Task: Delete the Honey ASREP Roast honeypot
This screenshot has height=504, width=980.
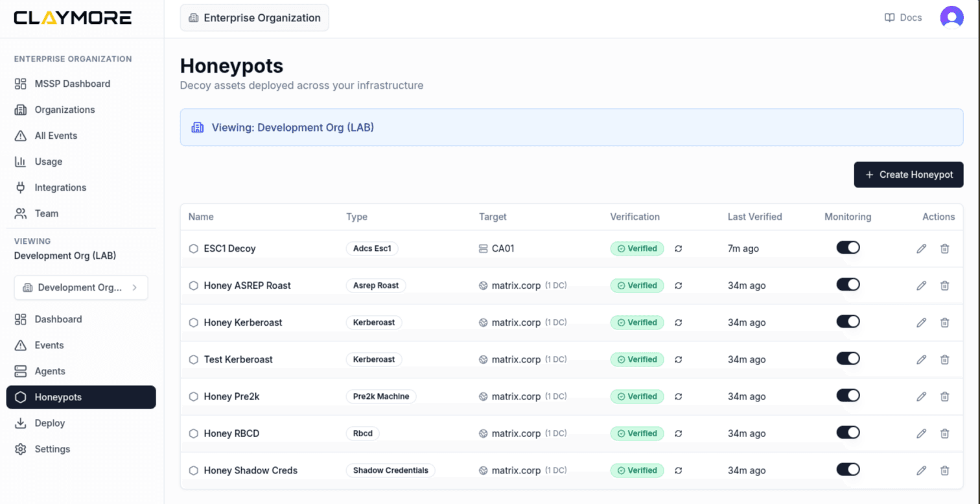Action: (x=944, y=285)
